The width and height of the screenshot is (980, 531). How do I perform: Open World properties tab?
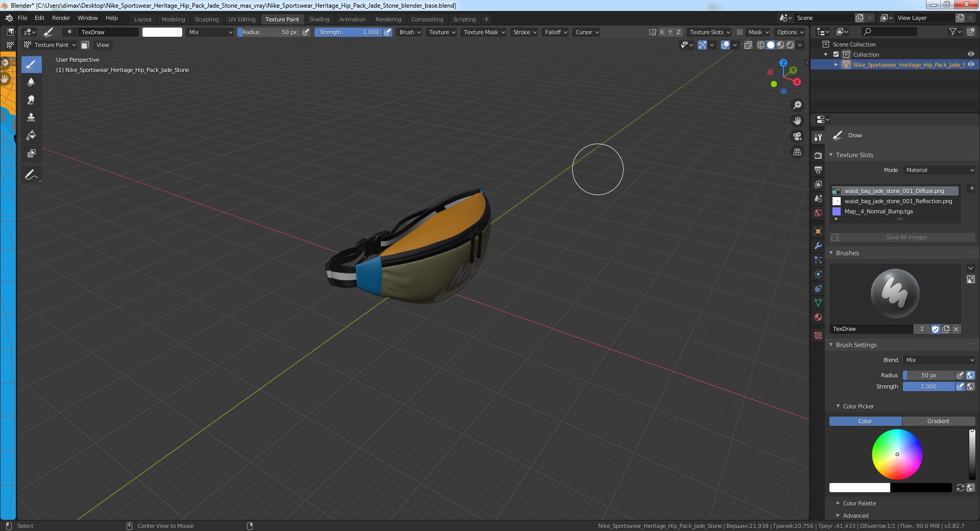(x=818, y=213)
